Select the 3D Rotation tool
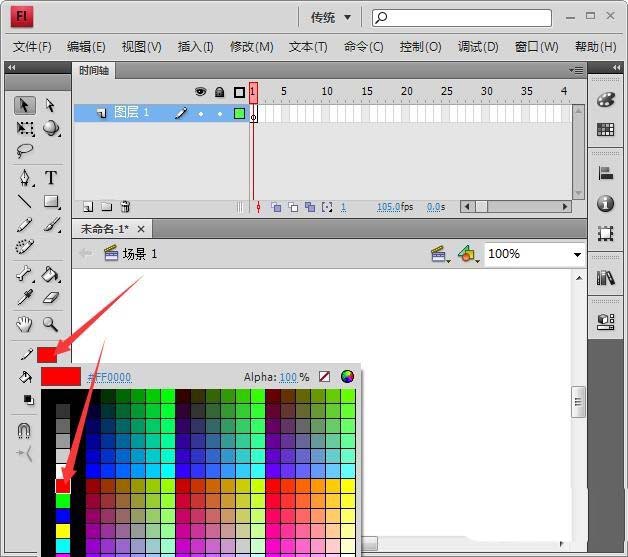The image size is (628, 557). coord(51,128)
